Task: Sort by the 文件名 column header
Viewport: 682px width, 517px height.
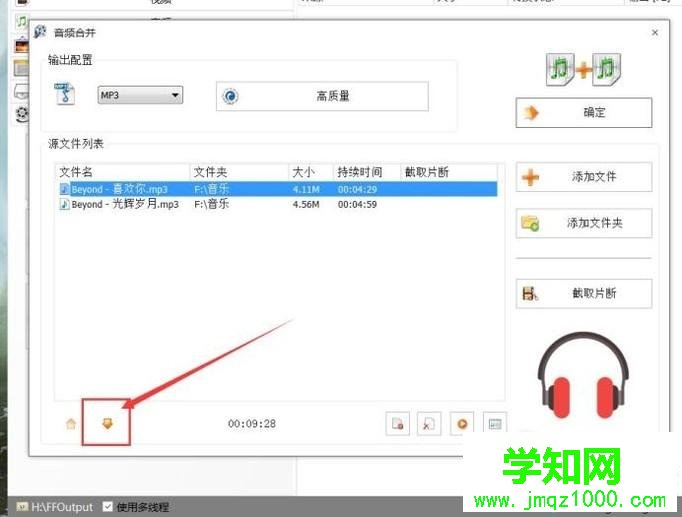Action: tap(123, 172)
